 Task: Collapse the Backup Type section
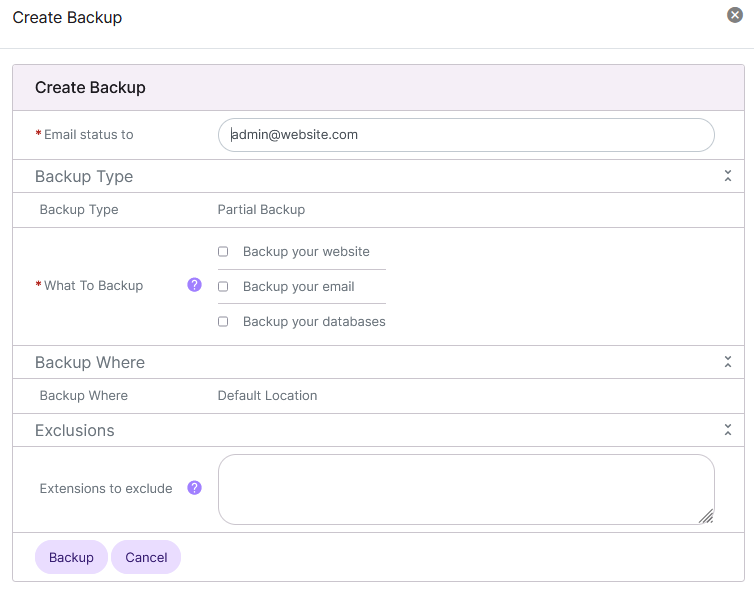point(728,176)
